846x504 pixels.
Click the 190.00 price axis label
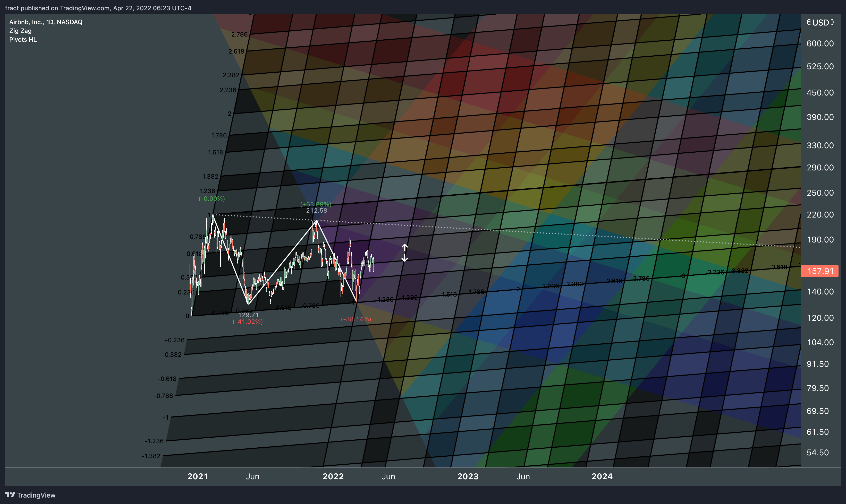(820, 240)
